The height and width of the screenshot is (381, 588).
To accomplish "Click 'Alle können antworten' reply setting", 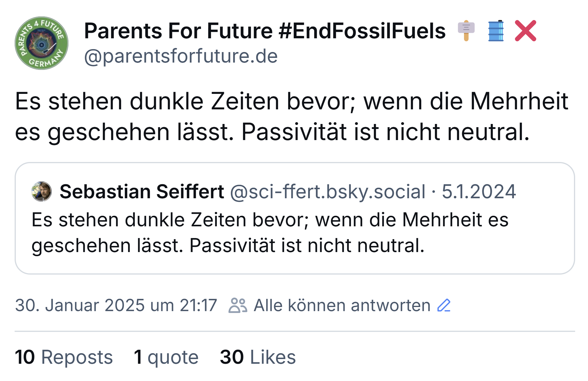I will (x=342, y=305).
